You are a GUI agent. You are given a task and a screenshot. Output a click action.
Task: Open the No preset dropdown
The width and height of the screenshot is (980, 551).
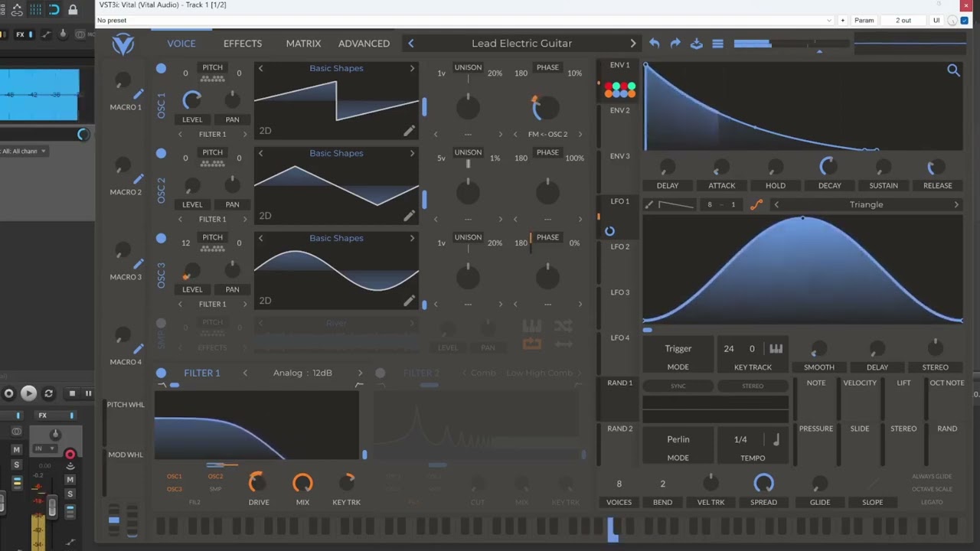click(465, 21)
